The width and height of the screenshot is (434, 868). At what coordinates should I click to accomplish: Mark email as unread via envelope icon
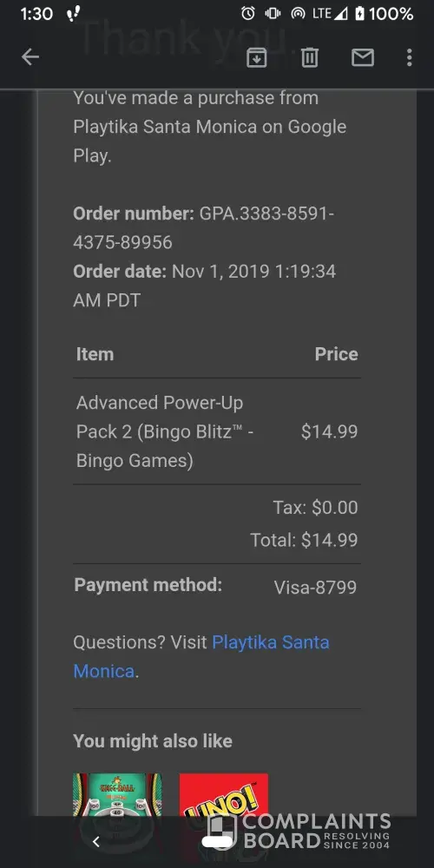coord(363,57)
